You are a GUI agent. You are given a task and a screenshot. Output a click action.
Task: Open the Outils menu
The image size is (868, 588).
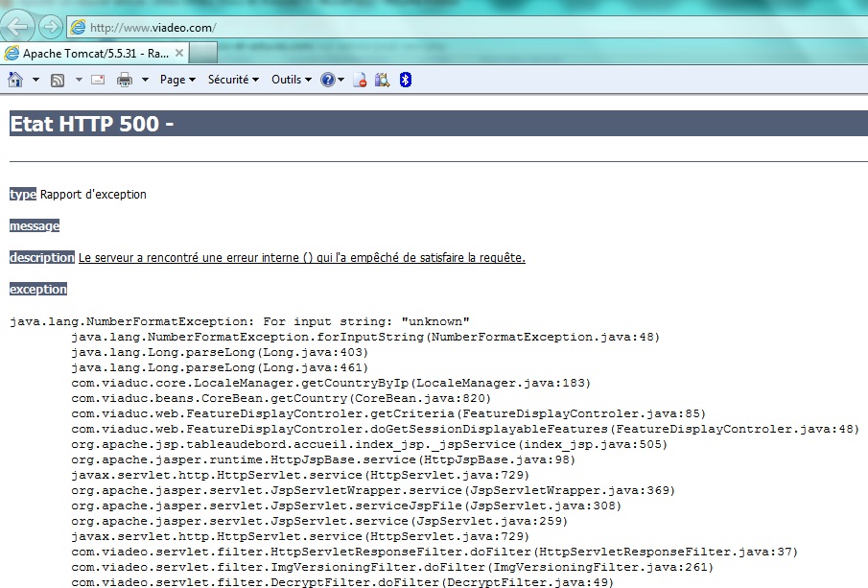point(292,80)
